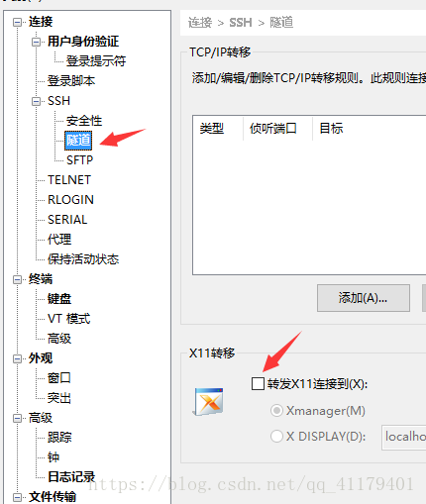Viewport: 426px width, 504px height.
Task: Select SSH in the tree
Action: tap(58, 101)
